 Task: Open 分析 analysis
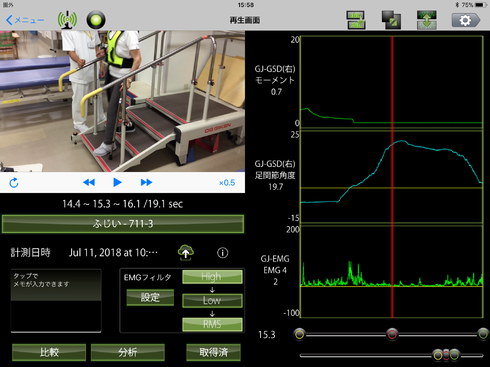(128, 352)
